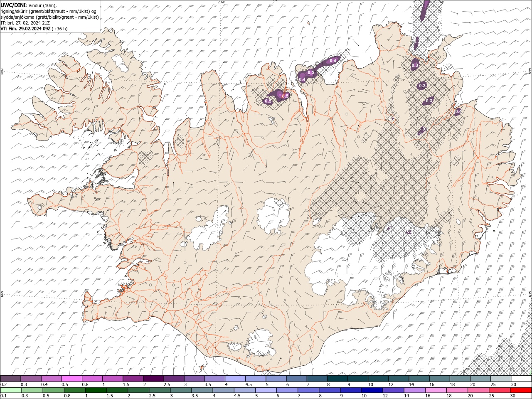Click the 'IT: þri. 27. 02. 2024 21Z' line
The image size is (532, 399).
[x=25, y=23]
